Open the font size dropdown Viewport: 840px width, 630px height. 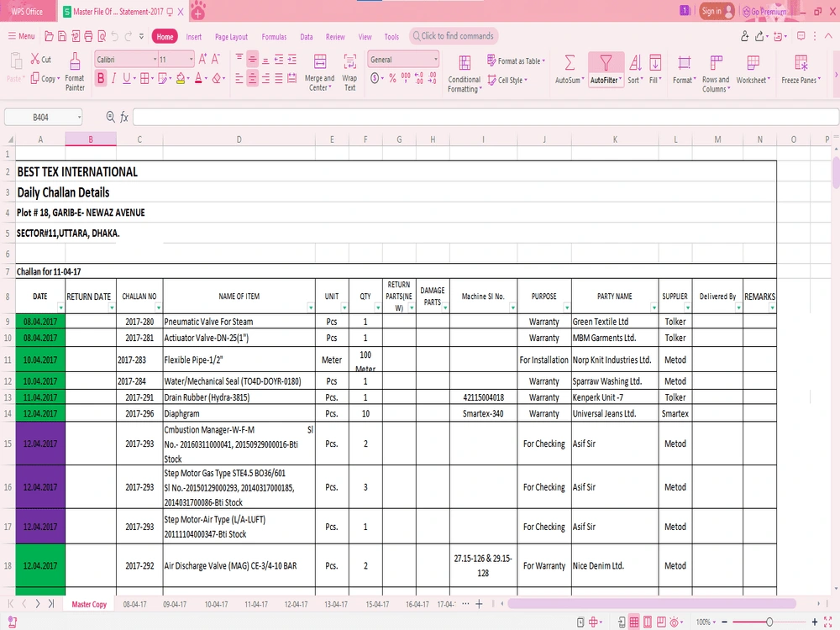[x=192, y=60]
